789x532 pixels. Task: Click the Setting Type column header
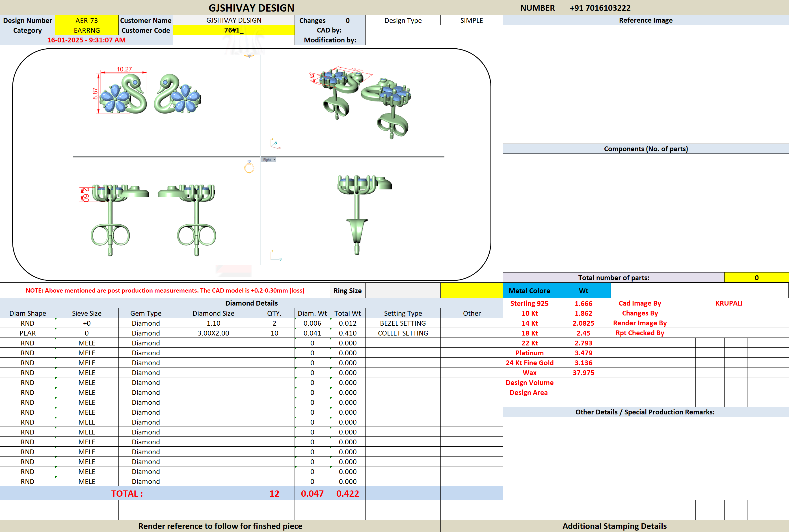pos(403,313)
